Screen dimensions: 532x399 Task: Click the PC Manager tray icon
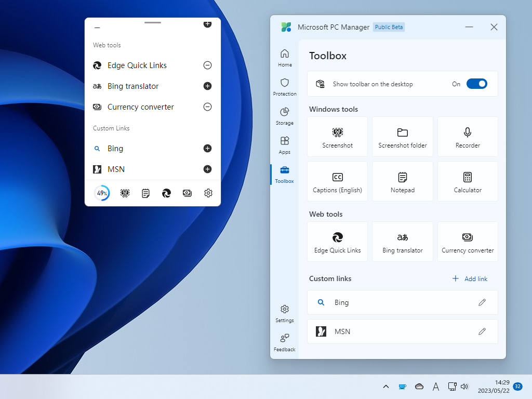pyautogui.click(x=403, y=387)
